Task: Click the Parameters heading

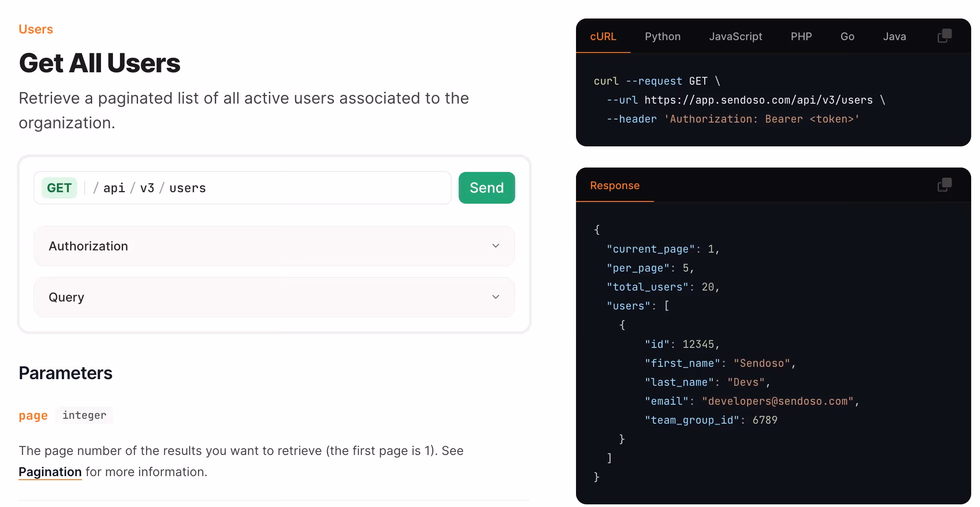Action: click(x=65, y=373)
